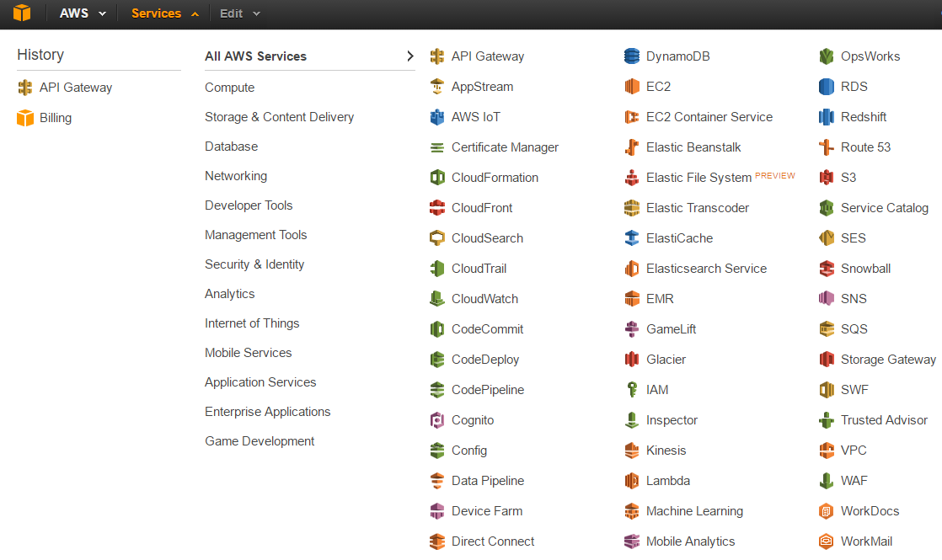Click the AppStream service icon
This screenshot has width=942, height=560.
[x=437, y=87]
